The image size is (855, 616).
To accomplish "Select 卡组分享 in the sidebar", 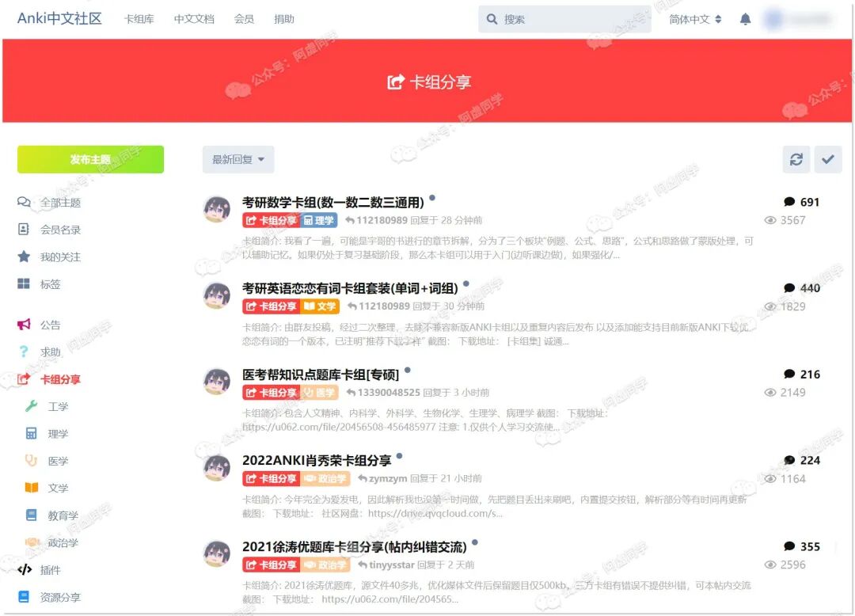I will tap(60, 379).
